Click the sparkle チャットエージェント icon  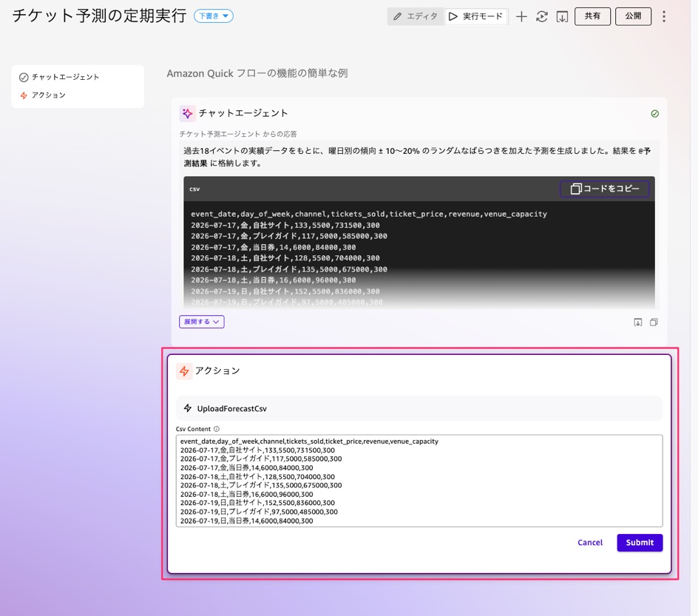tap(187, 113)
